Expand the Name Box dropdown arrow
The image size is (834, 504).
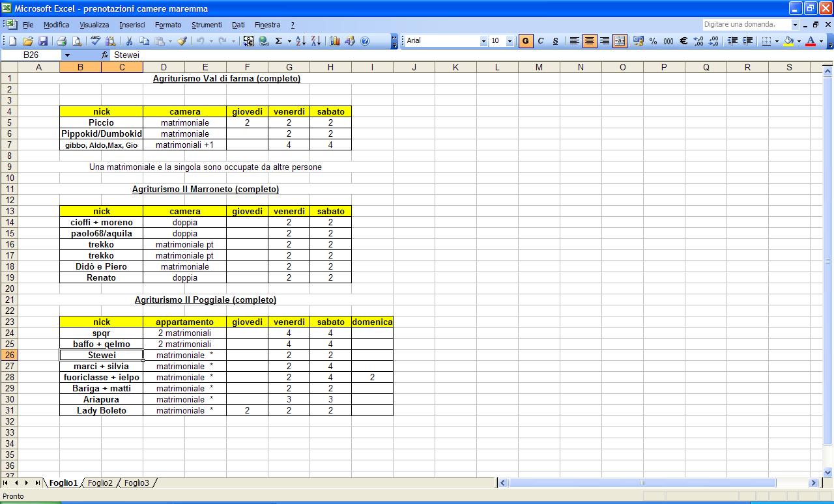[66, 55]
